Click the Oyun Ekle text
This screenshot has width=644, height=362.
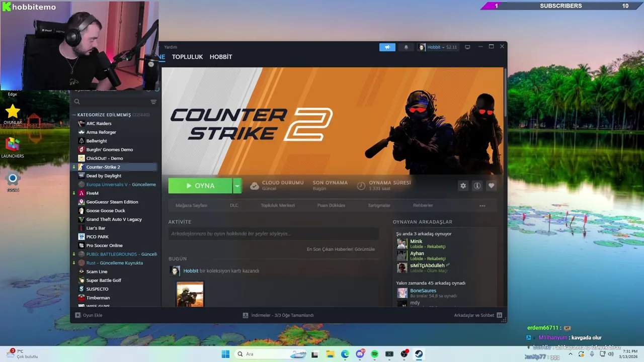tap(93, 315)
